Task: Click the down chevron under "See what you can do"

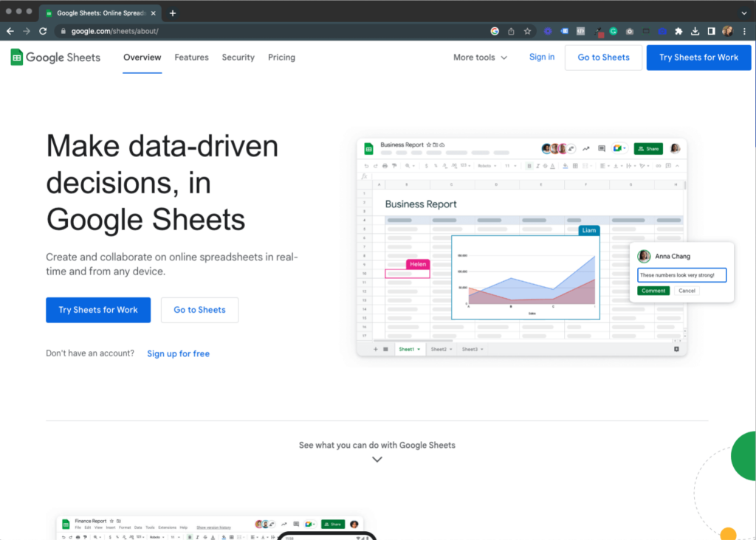Action: [x=377, y=460]
